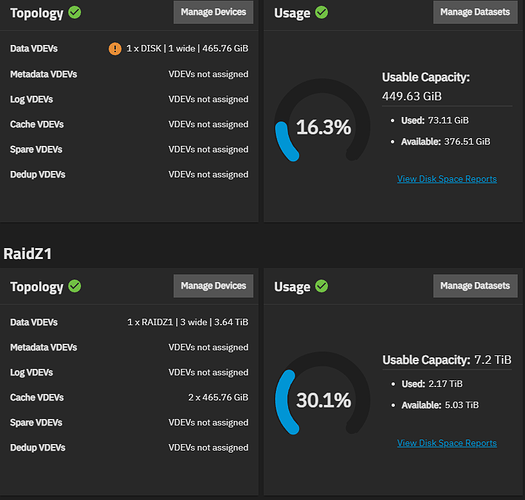Image resolution: width=525 pixels, height=500 pixels.
Task: Click the 16.3% usage gauge
Action: [322, 126]
